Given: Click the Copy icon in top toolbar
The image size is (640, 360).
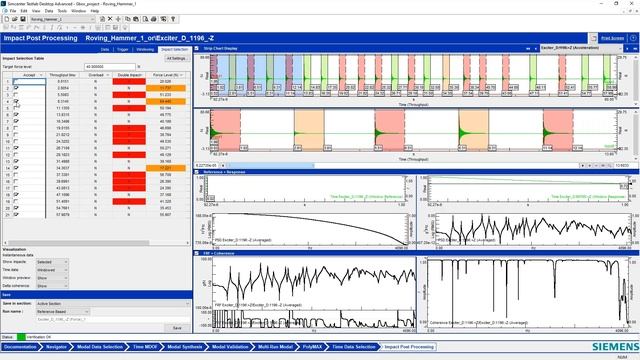Looking at the screenshot, I should 128,19.
